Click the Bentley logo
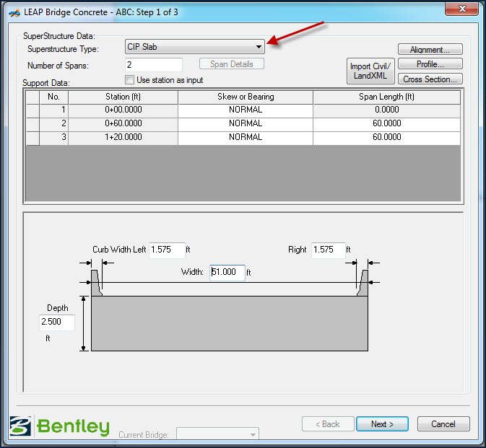 pyautogui.click(x=59, y=426)
